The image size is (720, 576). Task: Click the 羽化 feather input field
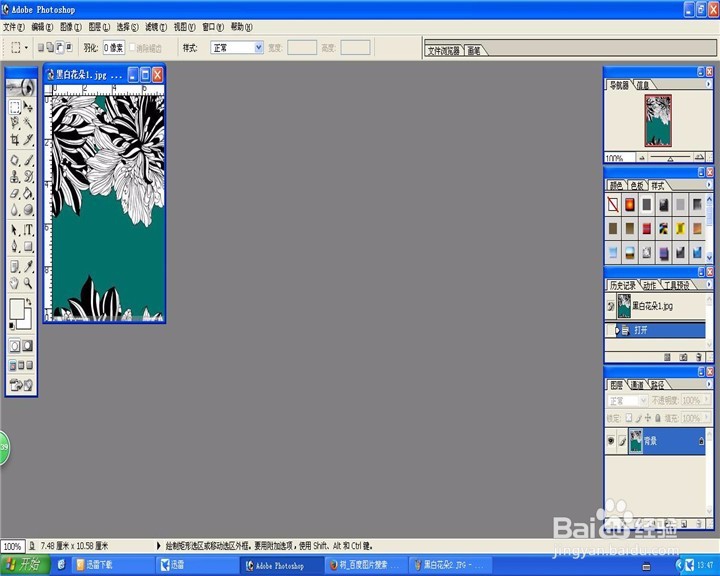coord(113,47)
